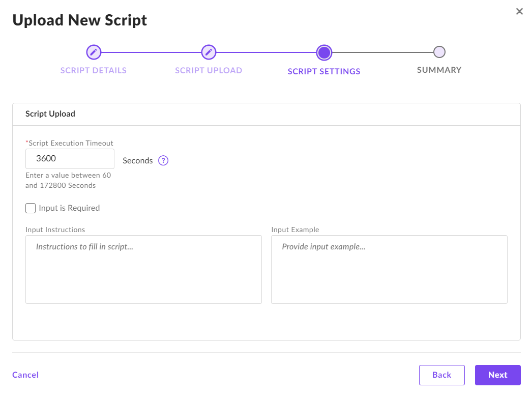Image resolution: width=532 pixels, height=396 pixels.
Task: Go to the SCRIPT DETAILS step label
Action: (x=94, y=70)
